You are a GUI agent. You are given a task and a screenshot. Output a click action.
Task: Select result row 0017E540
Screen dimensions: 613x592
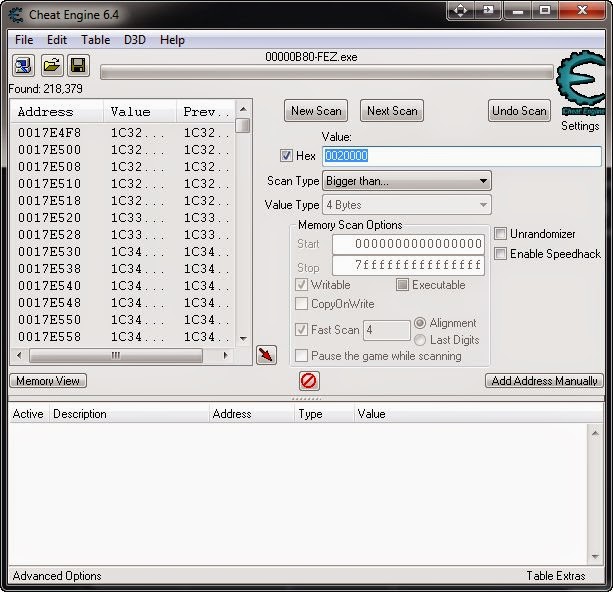coord(124,285)
